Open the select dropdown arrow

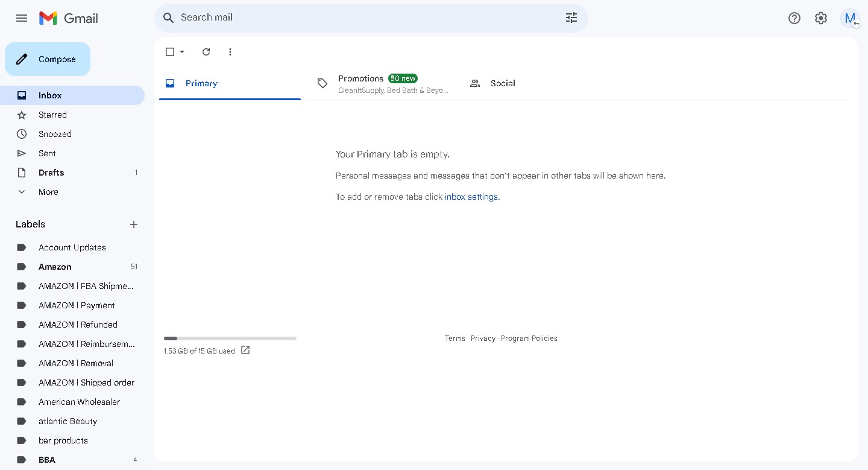pyautogui.click(x=182, y=52)
